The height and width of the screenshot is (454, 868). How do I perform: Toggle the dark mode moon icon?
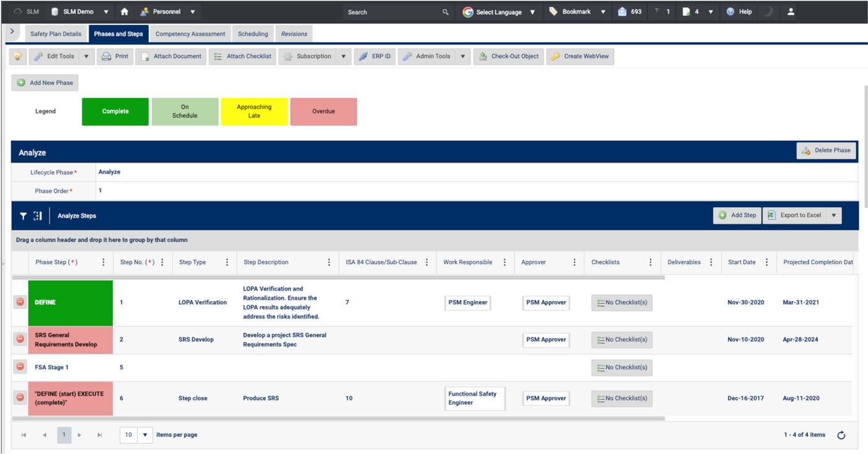768,12
